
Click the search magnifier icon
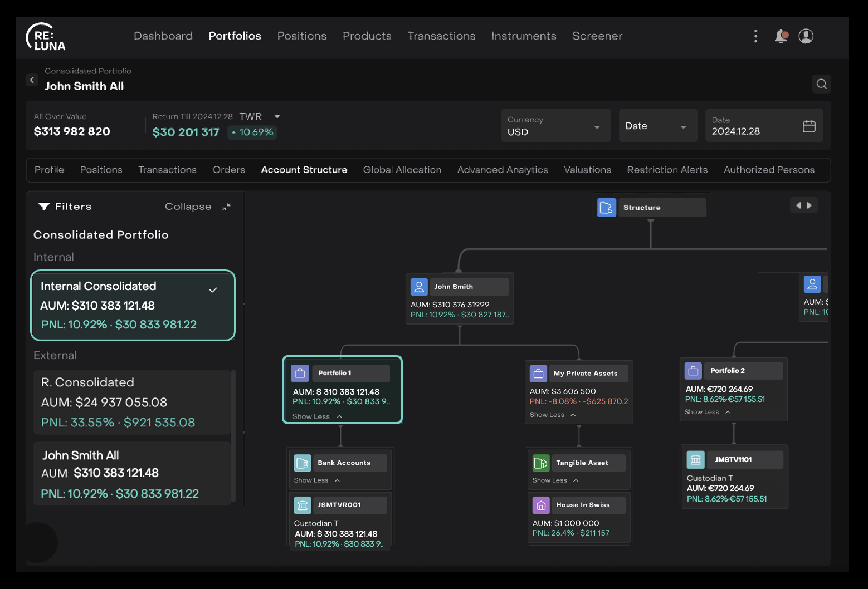(821, 84)
